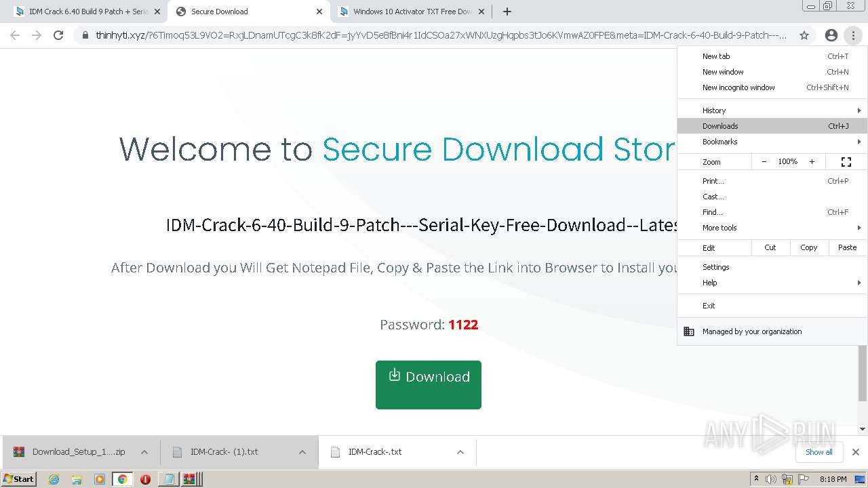This screenshot has height=488, width=868.
Task: Launch Internet Explorer from taskbar
Action: (x=54, y=479)
